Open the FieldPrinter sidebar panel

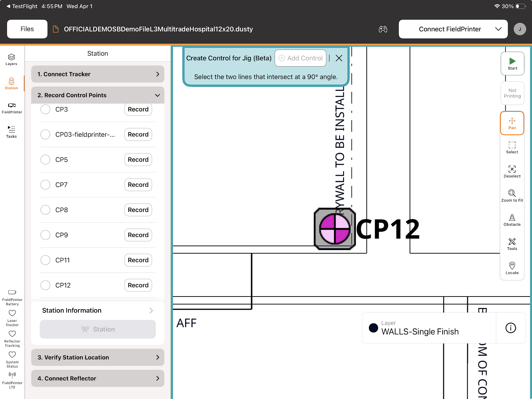pos(12,108)
